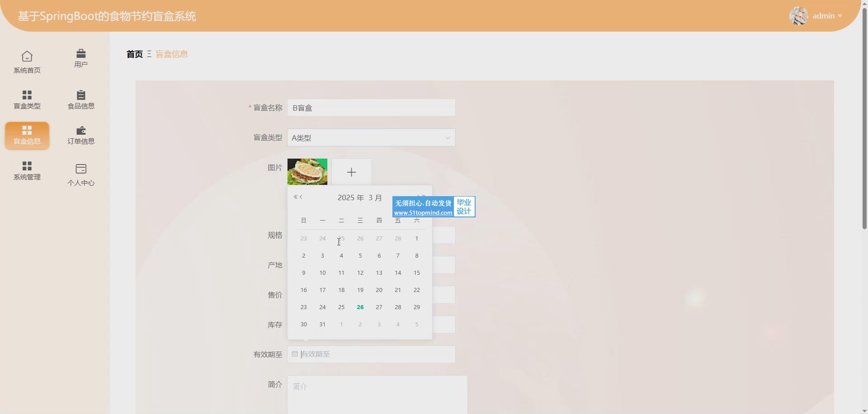The height and width of the screenshot is (414, 868).
Task: Open 订单信息 in the sidebar
Action: point(81,135)
